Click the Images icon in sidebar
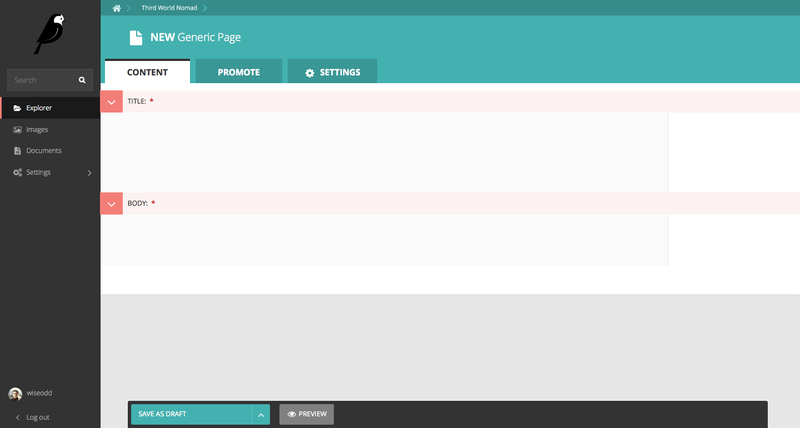The height and width of the screenshot is (428, 800). (x=17, y=130)
